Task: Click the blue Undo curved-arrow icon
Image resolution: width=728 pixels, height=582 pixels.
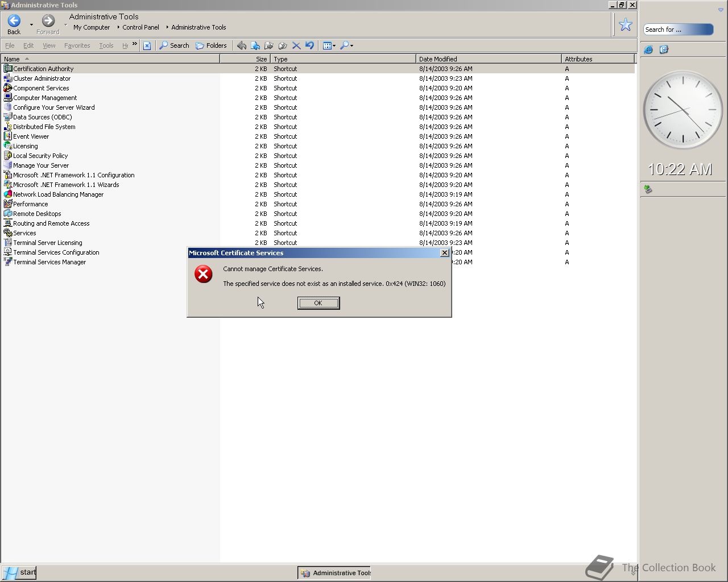Action: pos(309,45)
